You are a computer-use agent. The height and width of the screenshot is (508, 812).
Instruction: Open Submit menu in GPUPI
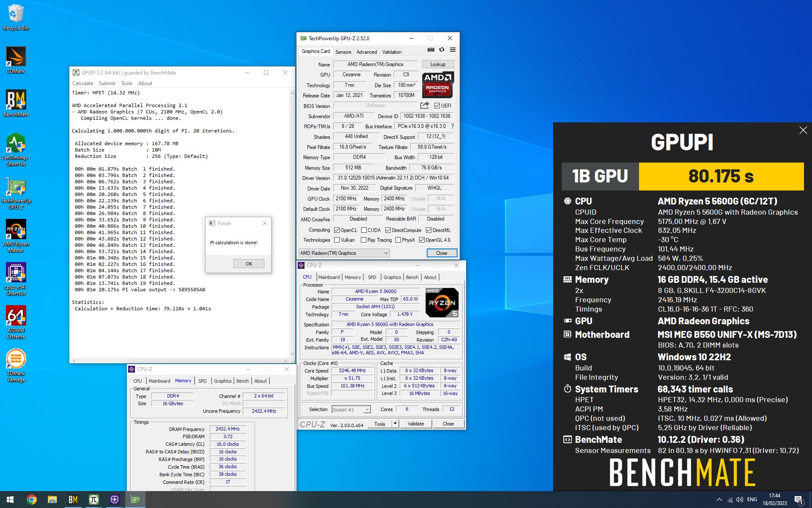tap(107, 83)
